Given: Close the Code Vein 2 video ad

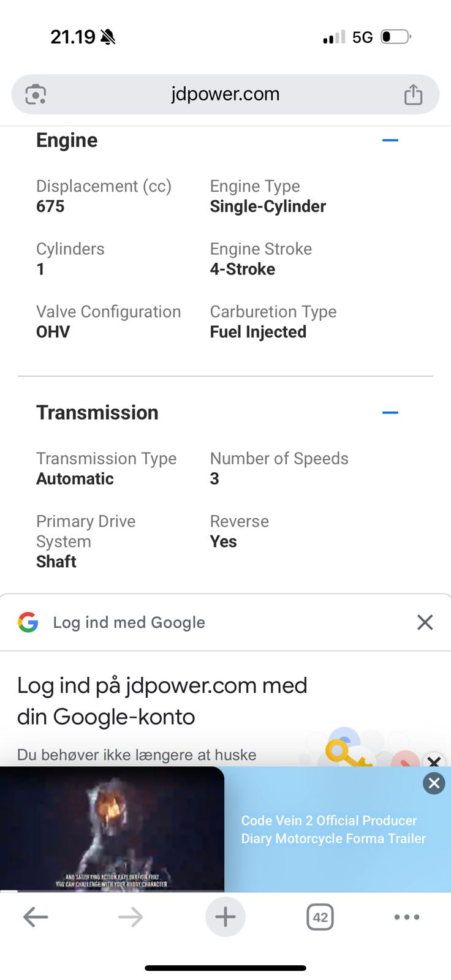Looking at the screenshot, I should point(434,783).
